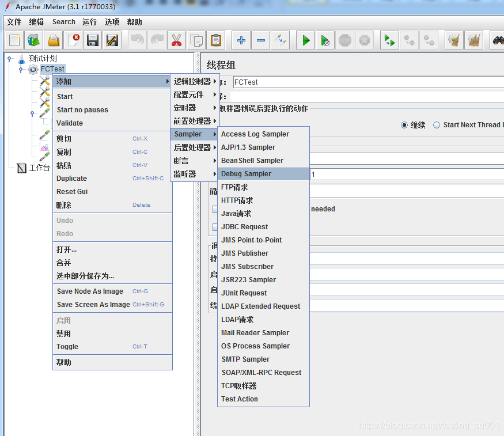Expand the 后置处理器 submenu
504x436 pixels.
point(195,147)
